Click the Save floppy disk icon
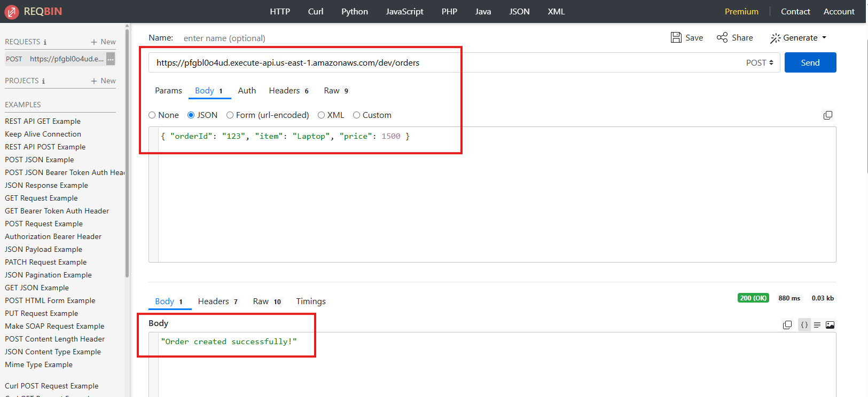868x397 pixels. [676, 37]
